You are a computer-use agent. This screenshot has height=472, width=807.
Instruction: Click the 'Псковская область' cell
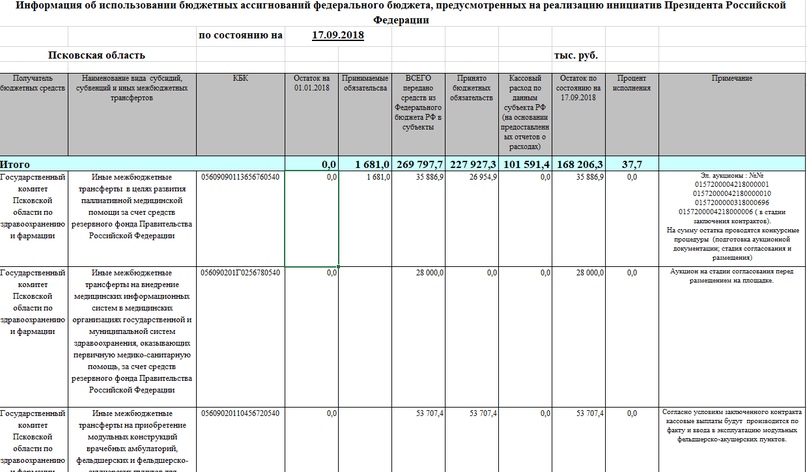pyautogui.click(x=97, y=55)
